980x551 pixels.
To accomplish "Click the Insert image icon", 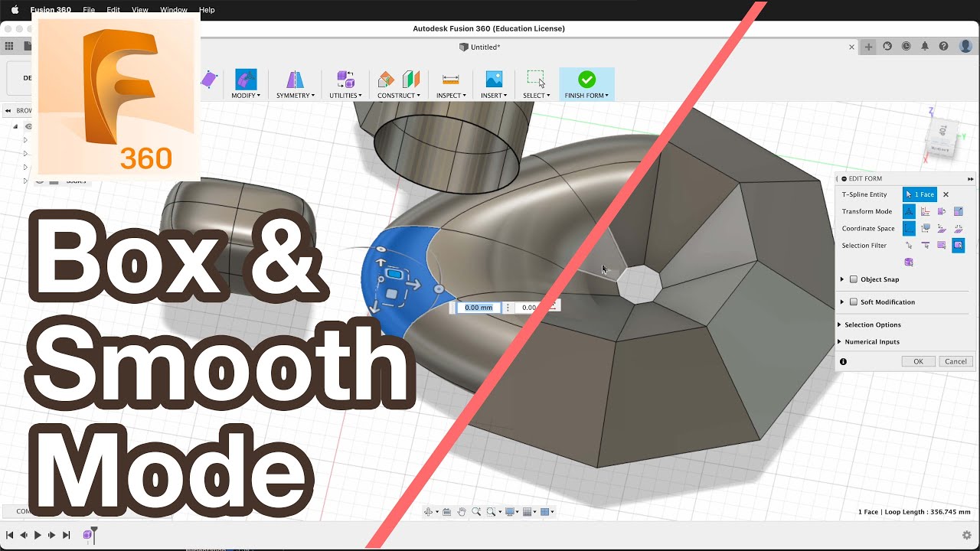I will point(494,79).
